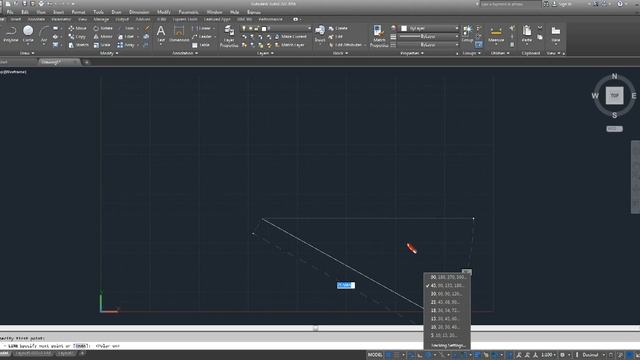640x360 pixels.
Task: Activate the Move tool
Action: (78, 28)
